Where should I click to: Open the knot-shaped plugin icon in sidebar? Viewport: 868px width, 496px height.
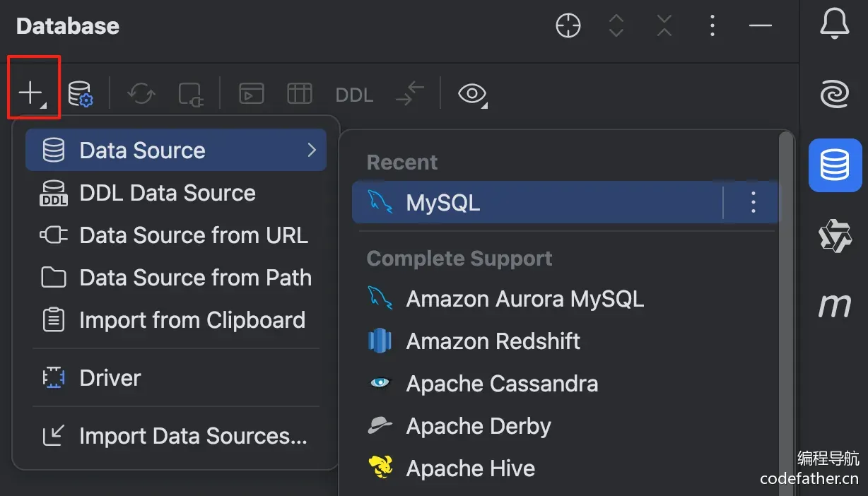point(835,236)
